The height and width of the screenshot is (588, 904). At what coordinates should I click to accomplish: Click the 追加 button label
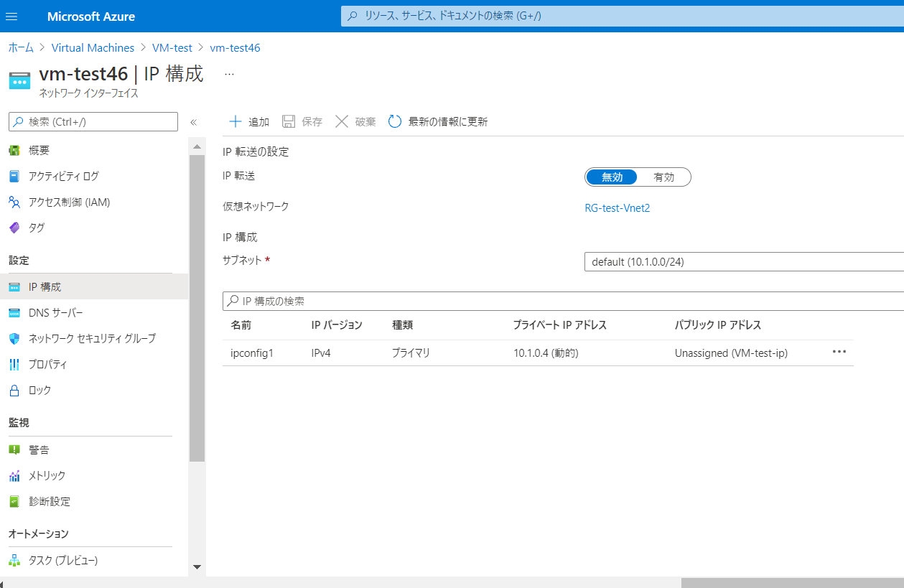(258, 122)
